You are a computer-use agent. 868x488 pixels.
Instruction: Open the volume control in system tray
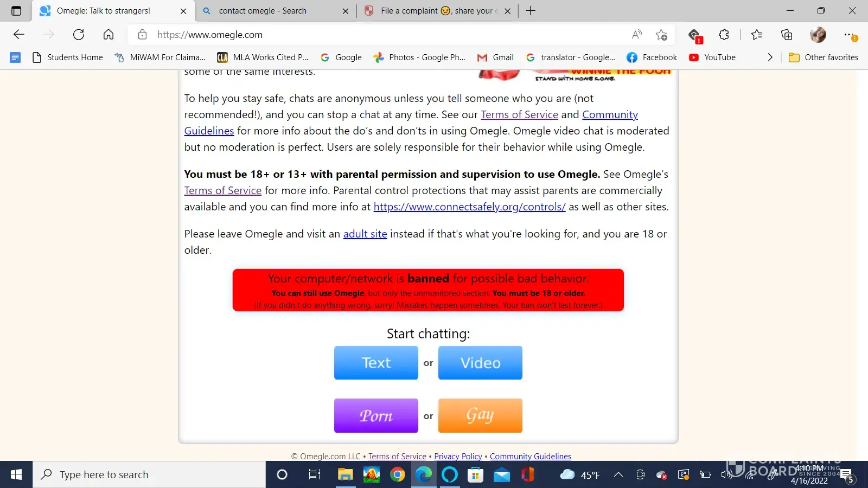click(726, 475)
